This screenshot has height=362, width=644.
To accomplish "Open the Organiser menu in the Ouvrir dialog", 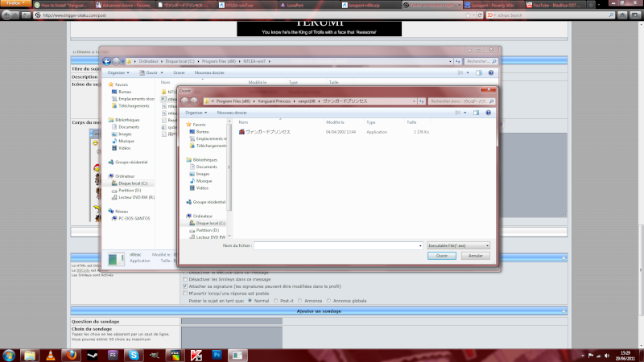I will point(196,113).
